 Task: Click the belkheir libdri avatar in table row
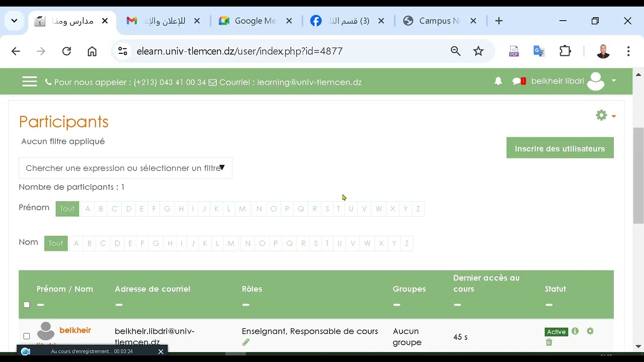46,331
